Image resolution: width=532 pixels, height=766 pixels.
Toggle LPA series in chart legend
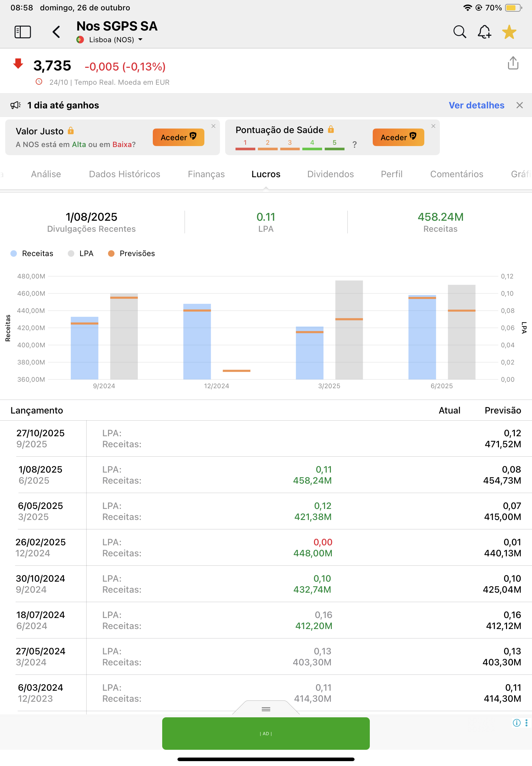click(81, 253)
